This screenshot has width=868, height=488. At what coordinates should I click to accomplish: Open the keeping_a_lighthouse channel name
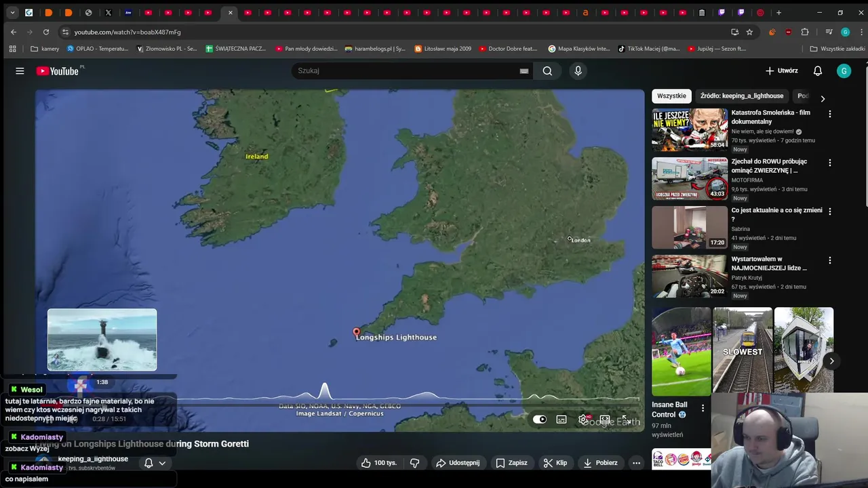coord(93,459)
